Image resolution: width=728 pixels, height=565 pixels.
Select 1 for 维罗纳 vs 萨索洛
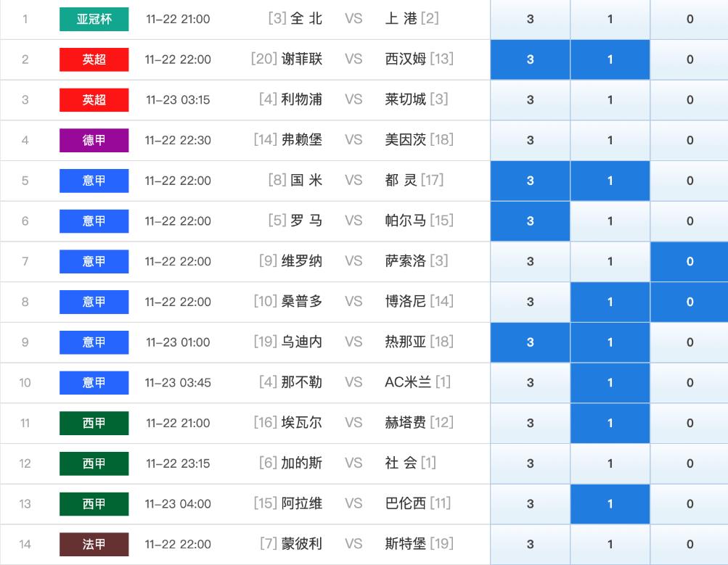click(610, 261)
